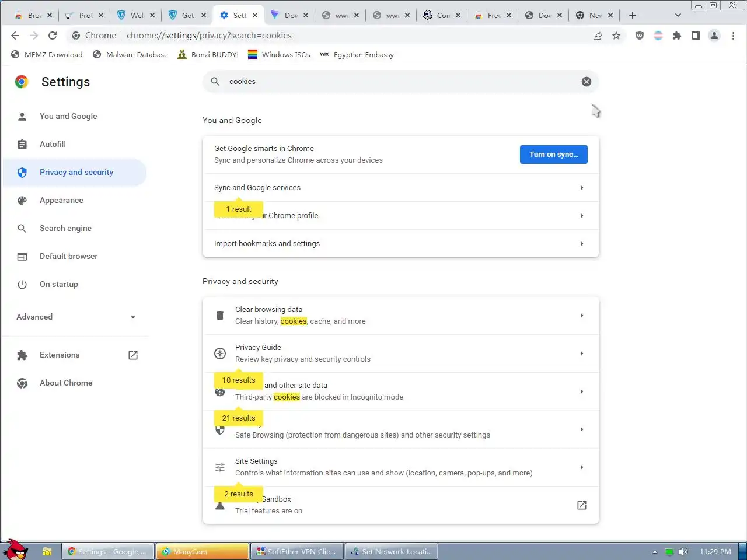Screen dimensions: 747x560
Task: Open the Chrome three-dot menu
Action: (x=733, y=36)
